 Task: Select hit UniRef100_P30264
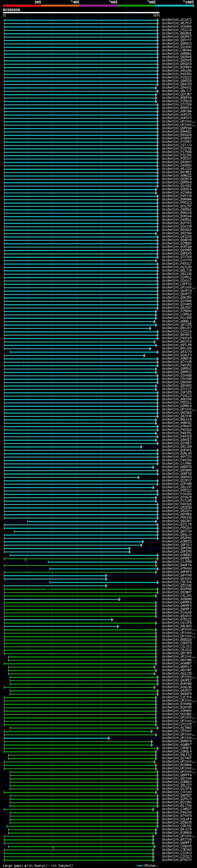coord(176,494)
